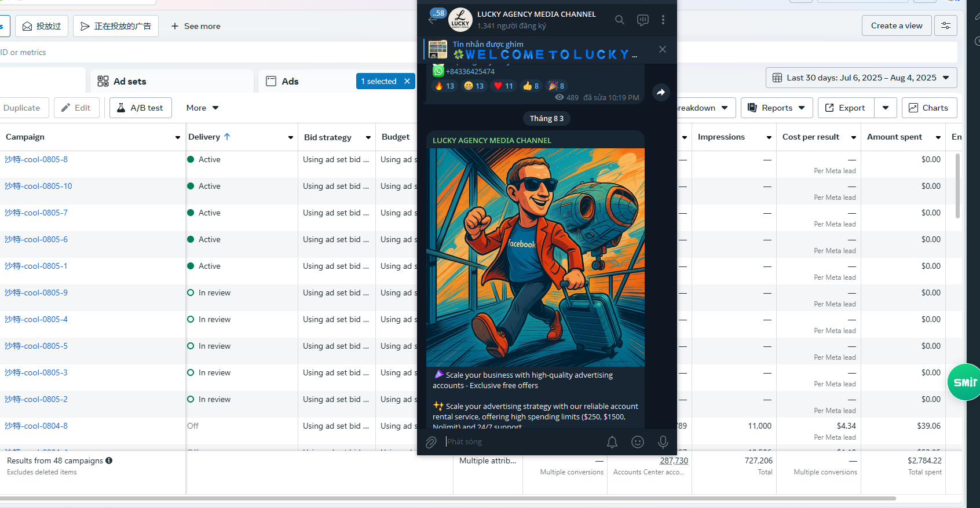Switch to the Ad sets tab
The width and height of the screenshot is (980, 508).
[172, 81]
